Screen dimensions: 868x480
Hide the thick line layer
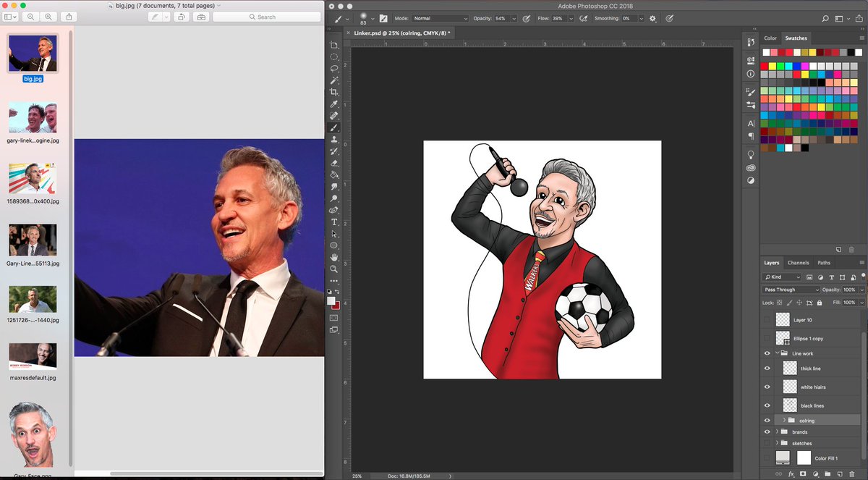point(767,369)
